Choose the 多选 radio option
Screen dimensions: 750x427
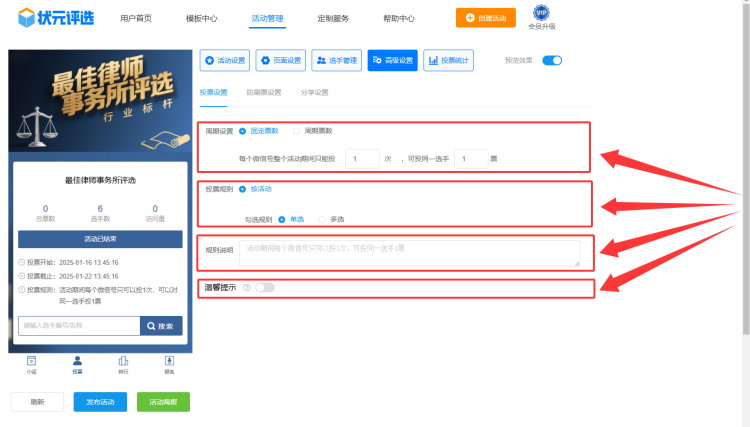point(322,218)
